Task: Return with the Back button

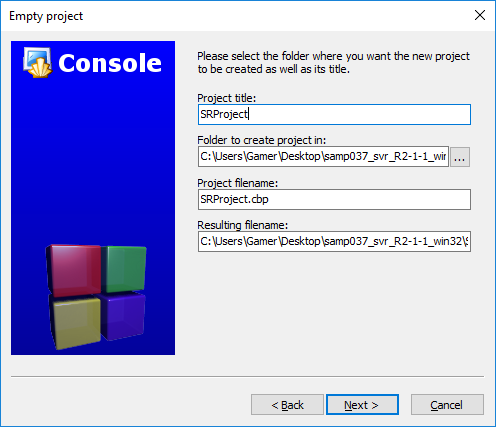Action: 287,405
